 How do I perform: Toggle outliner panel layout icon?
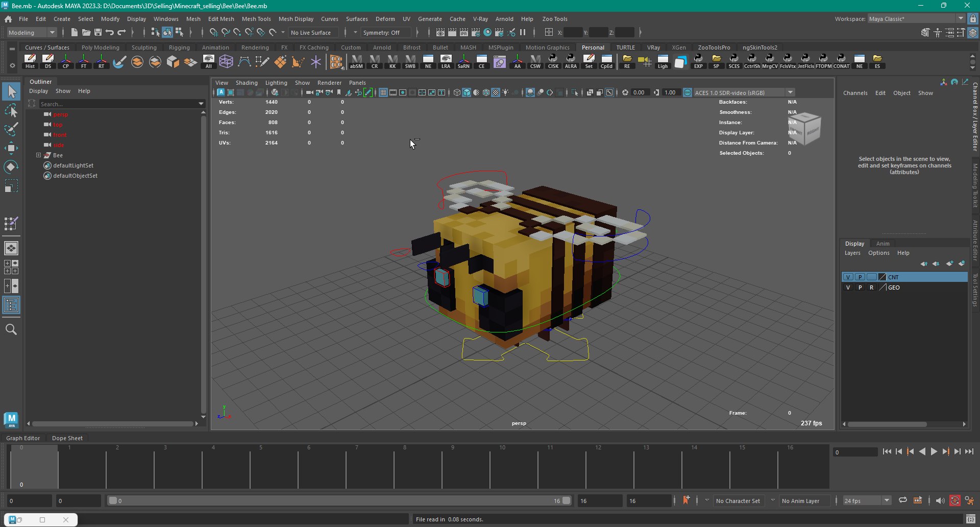[x=11, y=305]
